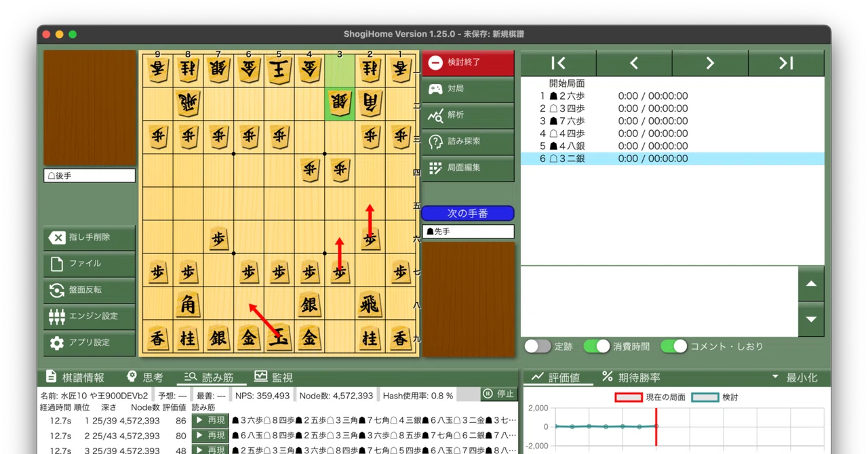This screenshot has width=868, height=454.
Task: Switch to the 評価値 chart tab
Action: click(x=556, y=377)
